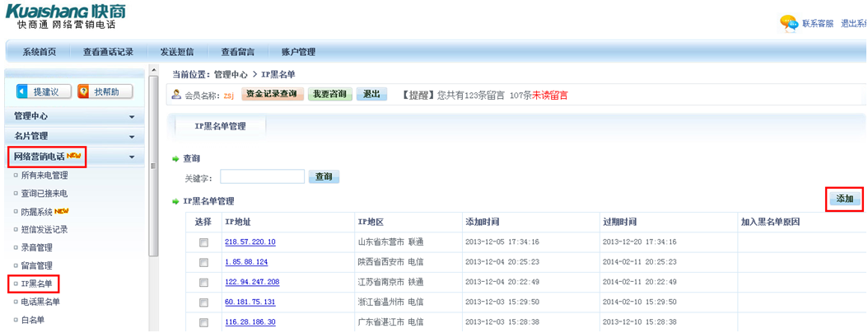This screenshot has width=868, height=333.
Task: Select the checkbox for IP 122.94.247.208
Action: tap(203, 282)
